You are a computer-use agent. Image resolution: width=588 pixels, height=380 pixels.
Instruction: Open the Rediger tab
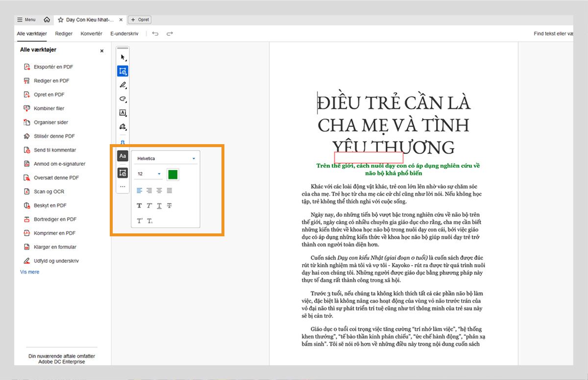pos(64,34)
